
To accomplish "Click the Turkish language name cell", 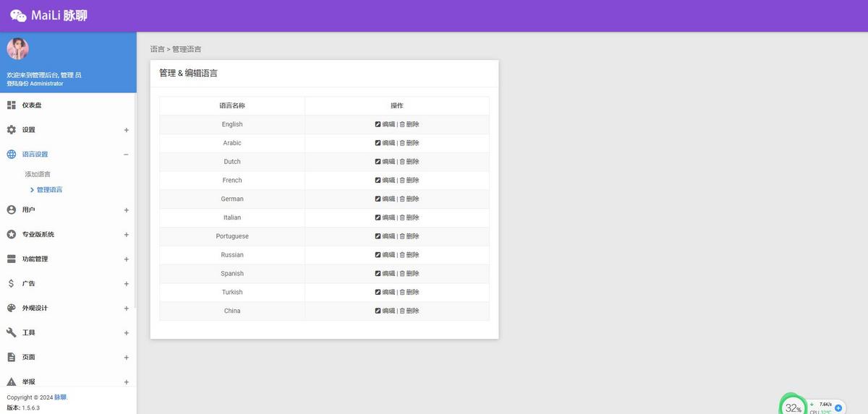I will (232, 293).
